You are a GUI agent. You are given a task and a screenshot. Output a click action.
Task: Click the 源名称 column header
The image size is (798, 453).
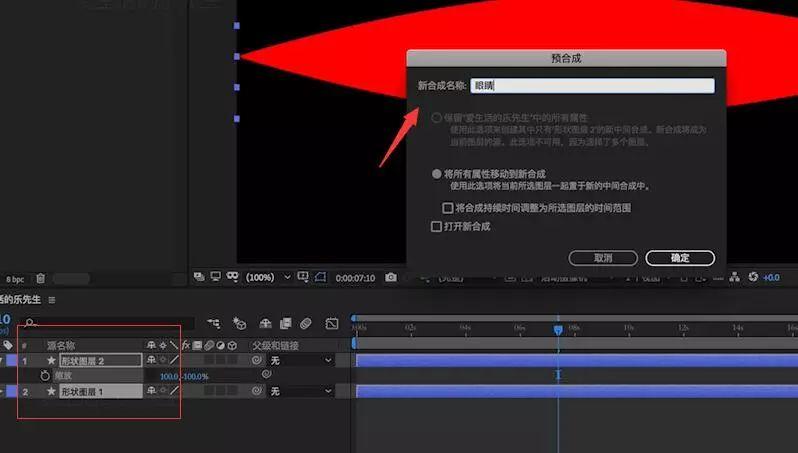pos(61,345)
